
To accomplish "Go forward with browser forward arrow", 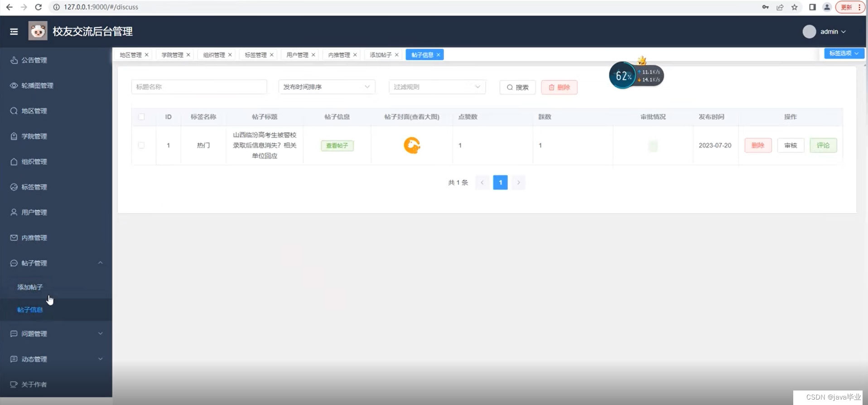I will click(x=24, y=7).
